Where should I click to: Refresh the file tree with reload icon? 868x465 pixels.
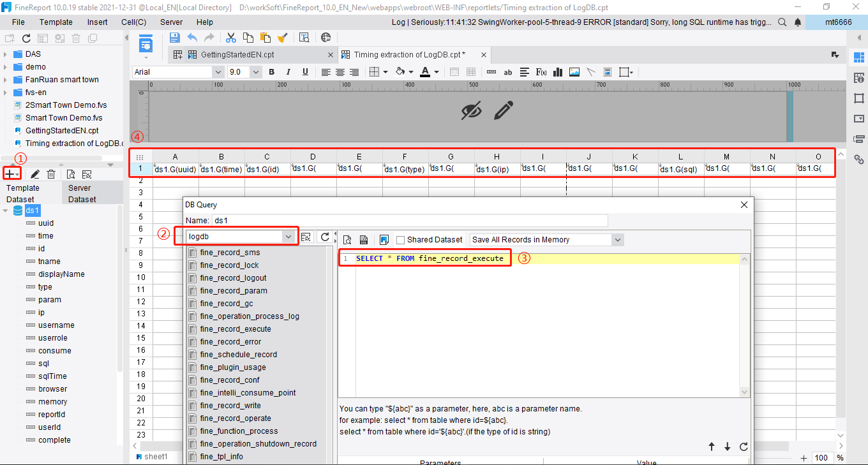tap(26, 38)
